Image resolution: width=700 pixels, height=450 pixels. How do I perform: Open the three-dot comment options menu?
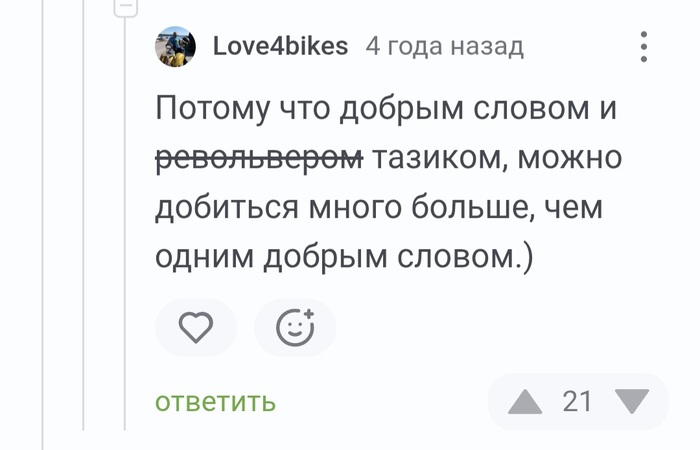[643, 46]
